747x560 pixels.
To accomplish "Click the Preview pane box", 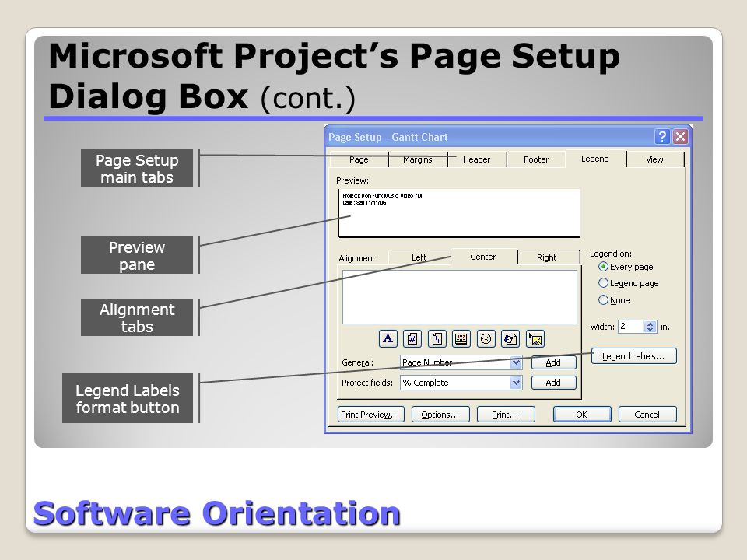I will click(459, 213).
